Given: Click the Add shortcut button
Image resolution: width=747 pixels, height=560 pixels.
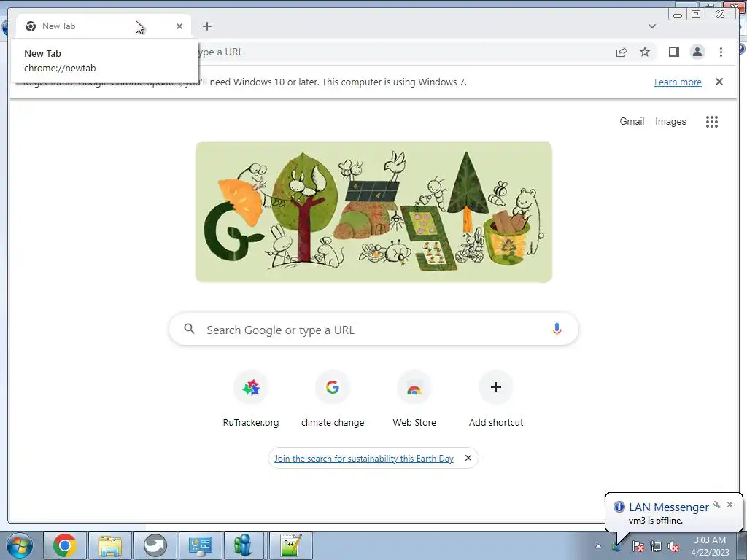Looking at the screenshot, I should [x=496, y=399].
